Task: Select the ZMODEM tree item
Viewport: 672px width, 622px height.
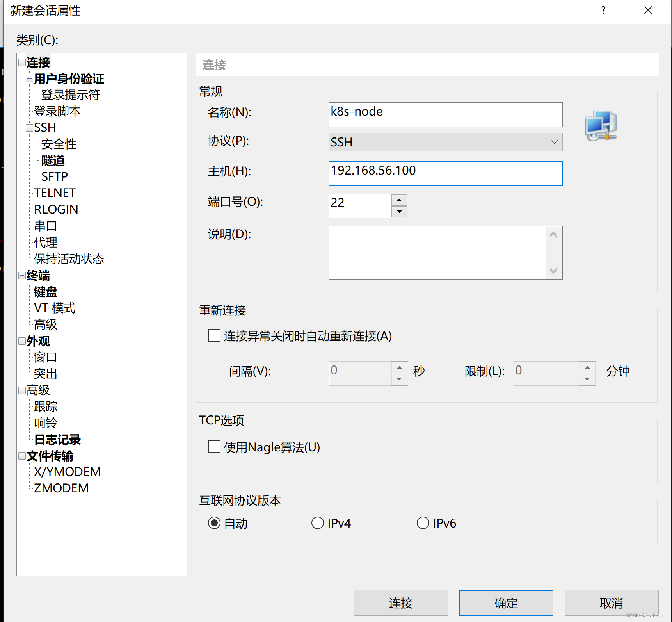Action: point(61,488)
